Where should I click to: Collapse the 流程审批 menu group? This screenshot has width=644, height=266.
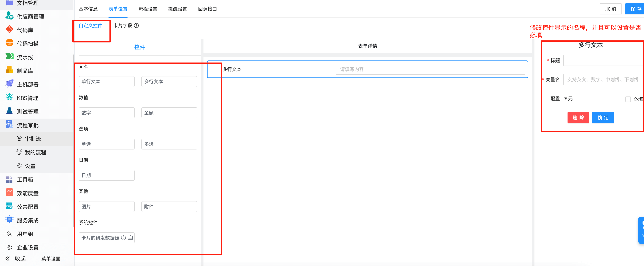tap(27, 125)
